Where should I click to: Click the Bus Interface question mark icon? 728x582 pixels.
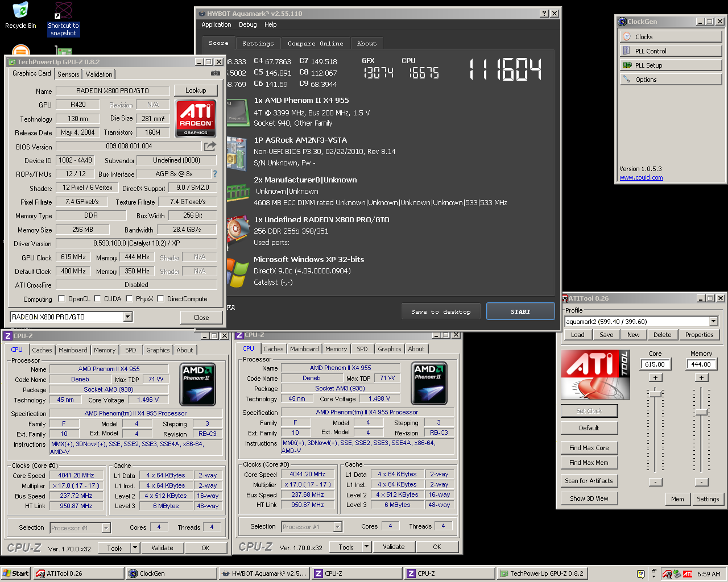pyautogui.click(x=215, y=174)
